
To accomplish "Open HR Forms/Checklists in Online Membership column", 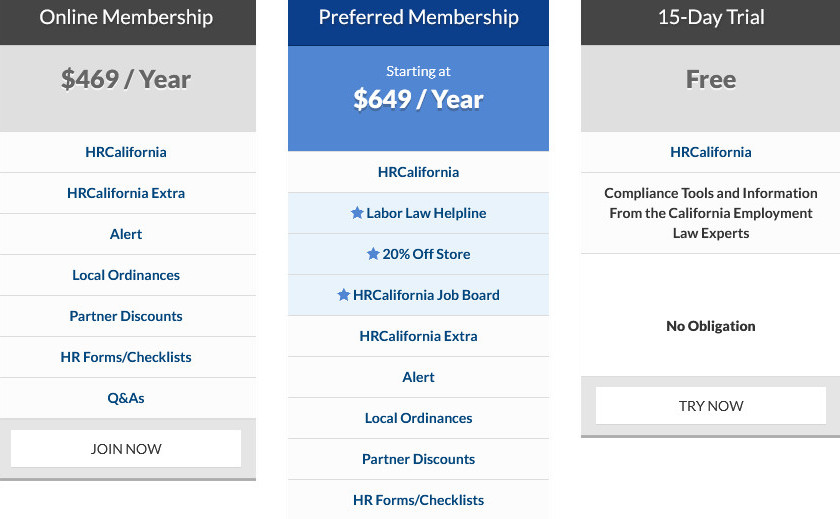I will pos(126,357).
